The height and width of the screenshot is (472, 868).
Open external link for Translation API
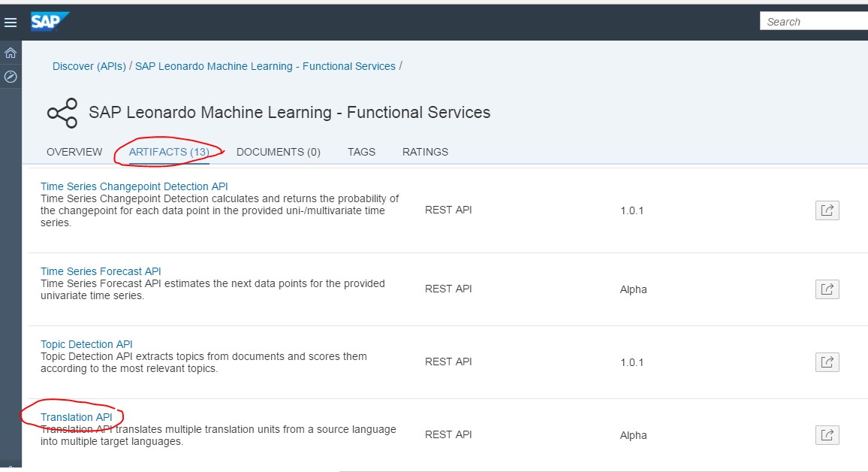827,434
